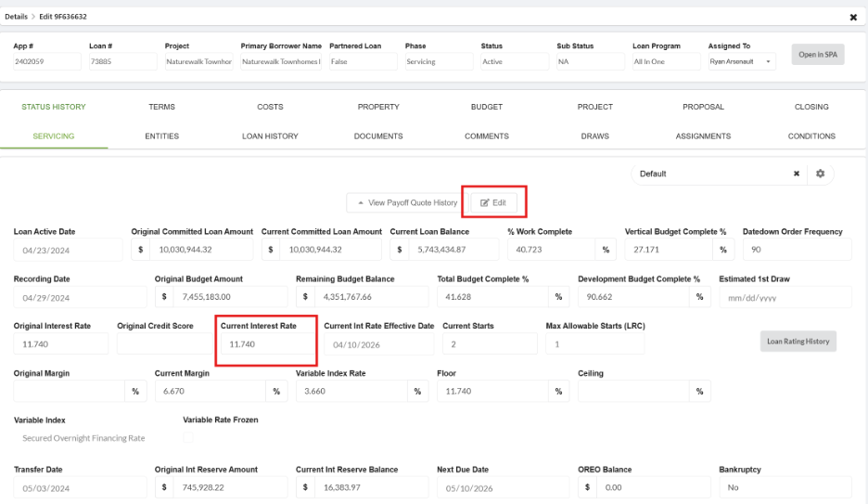Open the Loan Rating History
This screenshot has height=504, width=868.
(798, 342)
